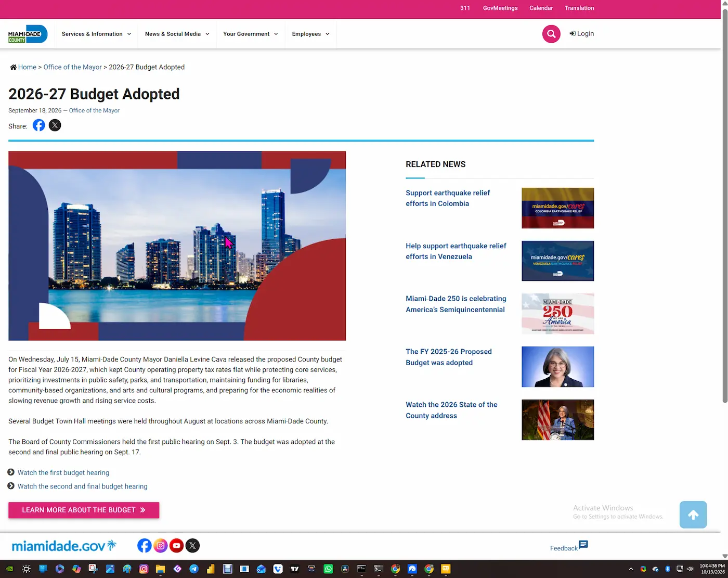Click the Feedback link text

564,548
